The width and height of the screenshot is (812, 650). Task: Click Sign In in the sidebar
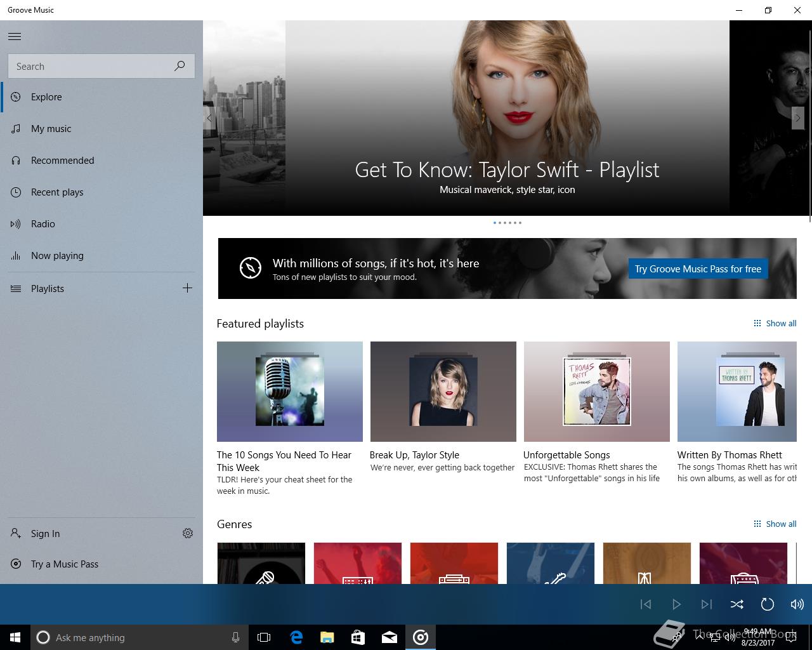click(x=86, y=534)
